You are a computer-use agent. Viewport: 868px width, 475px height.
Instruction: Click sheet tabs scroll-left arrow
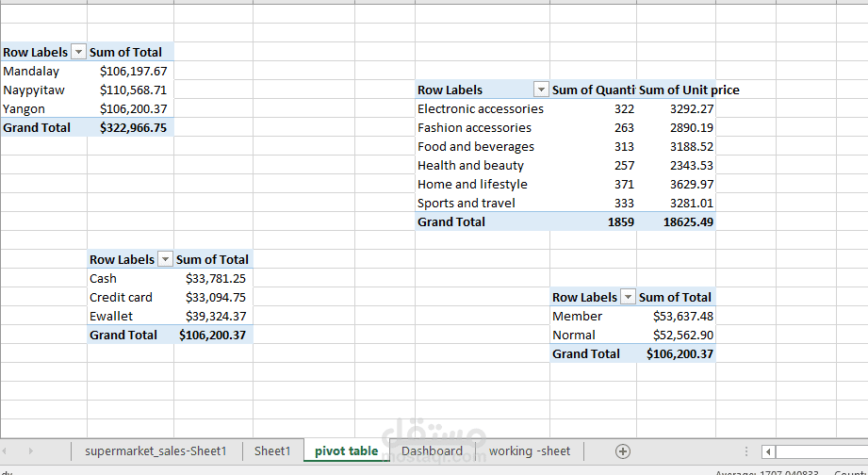(5, 451)
